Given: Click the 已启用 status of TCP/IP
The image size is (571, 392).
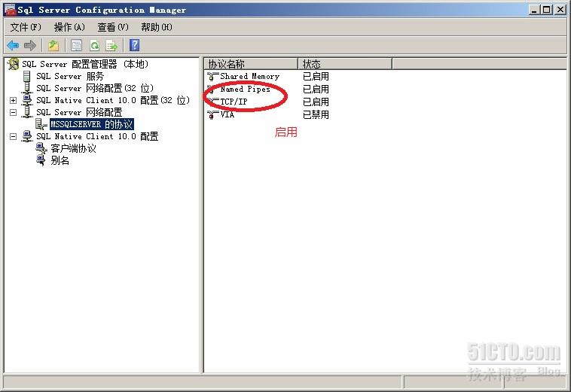Looking at the screenshot, I should [316, 102].
